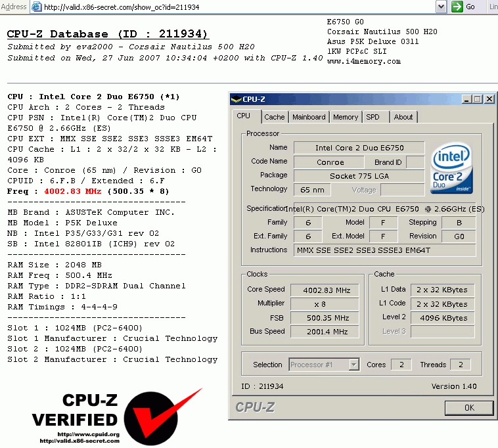498x448 pixels.
Task: Expand the Processor #1 selection dropdown
Action: point(353,365)
